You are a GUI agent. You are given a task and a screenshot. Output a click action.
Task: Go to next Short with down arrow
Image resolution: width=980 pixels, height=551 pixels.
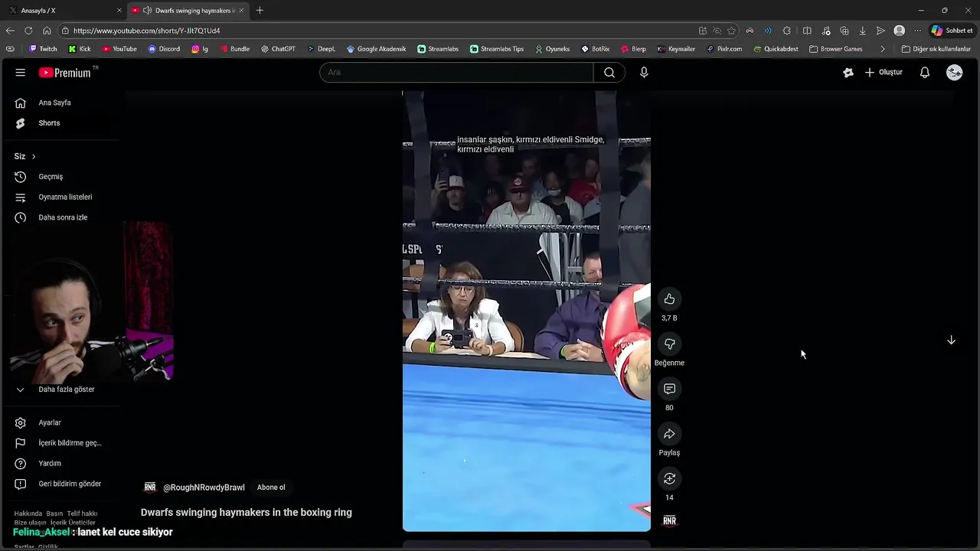(951, 340)
